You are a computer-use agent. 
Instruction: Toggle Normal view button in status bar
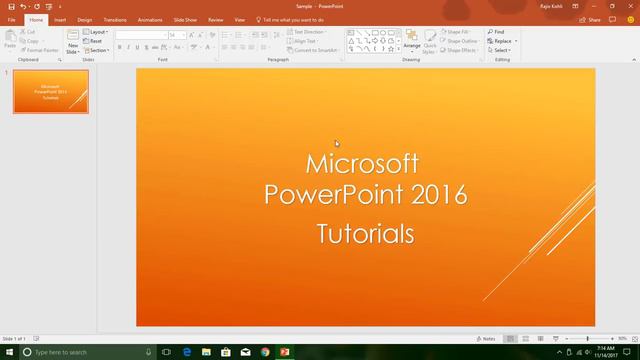click(x=510, y=339)
